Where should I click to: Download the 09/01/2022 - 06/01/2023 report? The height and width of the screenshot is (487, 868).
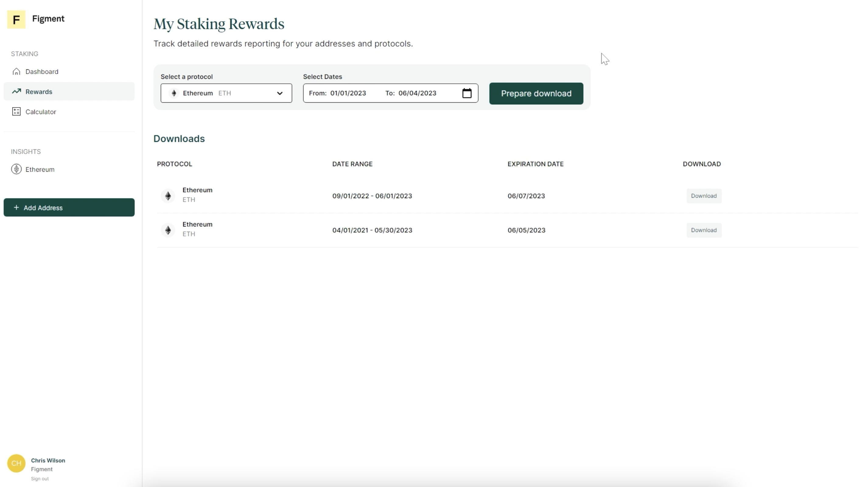tap(704, 196)
